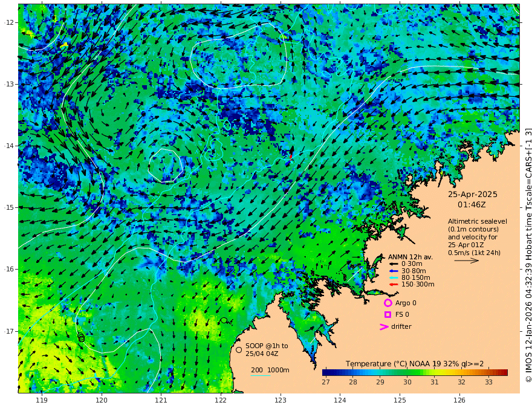Click the longitude axis label 120

[x=102, y=401]
